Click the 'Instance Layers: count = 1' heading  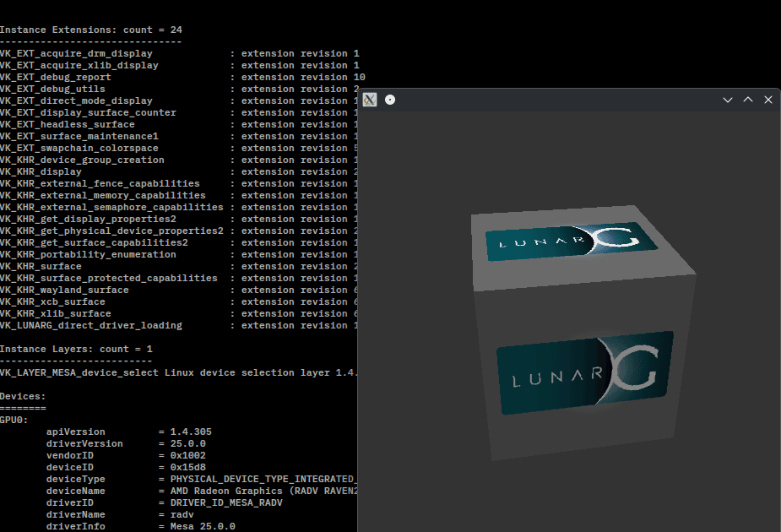coord(76,349)
